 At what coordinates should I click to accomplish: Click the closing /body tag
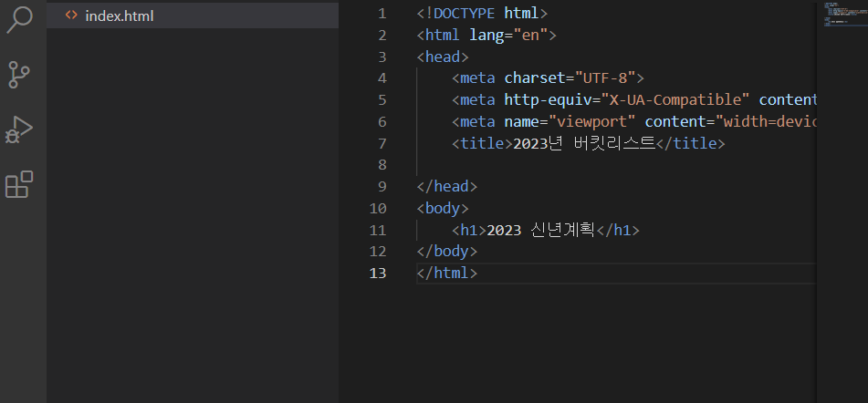tap(447, 252)
